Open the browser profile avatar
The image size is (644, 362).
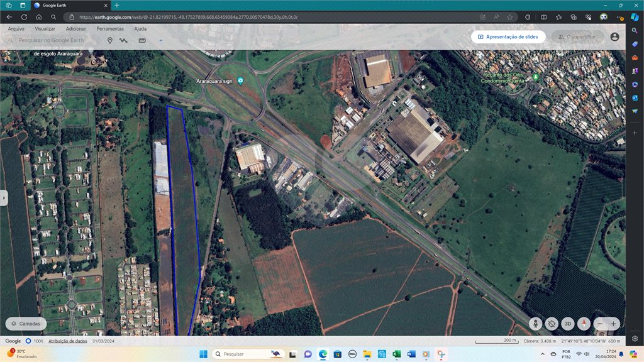pyautogui.click(x=603, y=17)
